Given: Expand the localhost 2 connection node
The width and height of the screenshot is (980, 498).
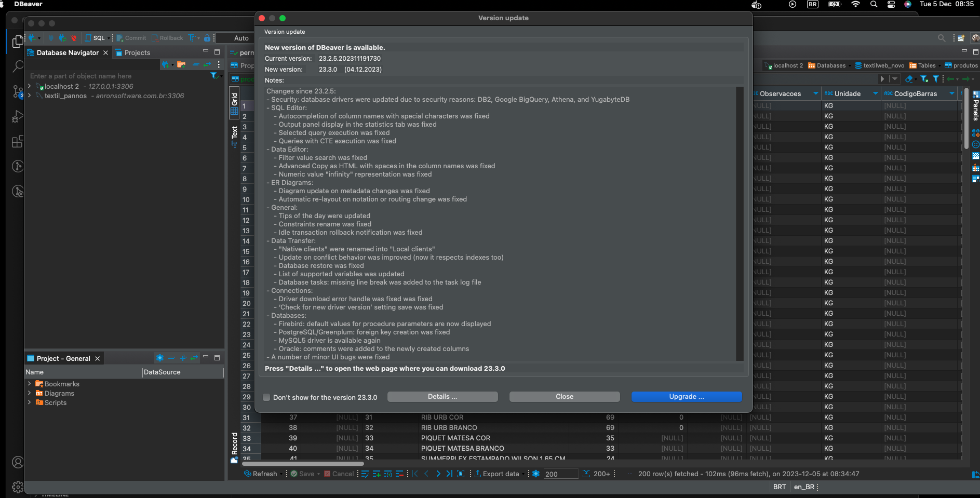Looking at the screenshot, I should [30, 86].
